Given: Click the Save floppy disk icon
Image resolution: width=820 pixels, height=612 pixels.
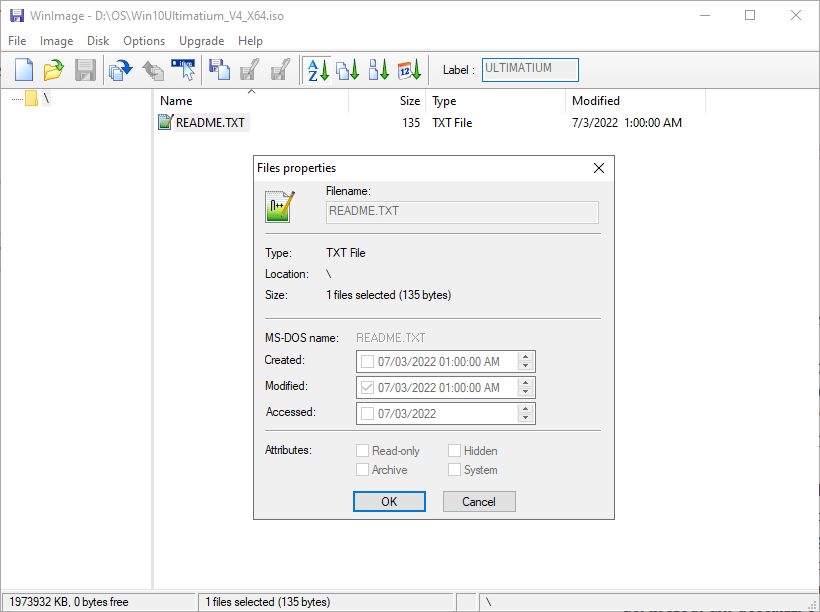Looking at the screenshot, I should click(x=85, y=70).
